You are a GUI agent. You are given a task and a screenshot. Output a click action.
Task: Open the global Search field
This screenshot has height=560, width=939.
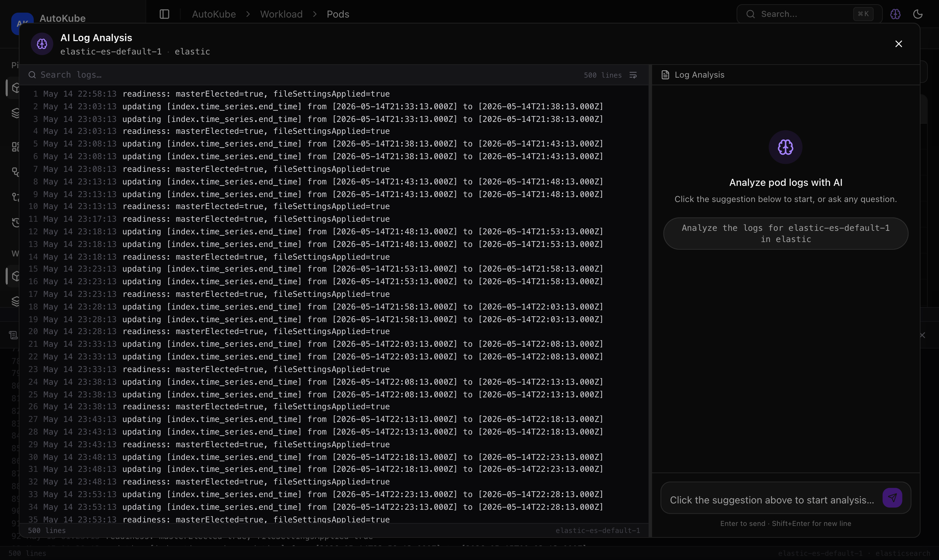pyautogui.click(x=809, y=14)
